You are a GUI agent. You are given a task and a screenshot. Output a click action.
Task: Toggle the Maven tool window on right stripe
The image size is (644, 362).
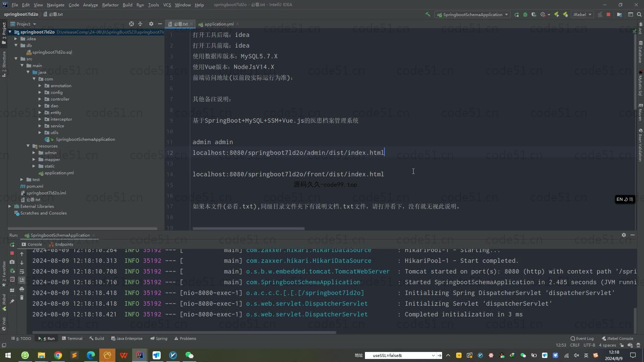[x=640, y=112]
